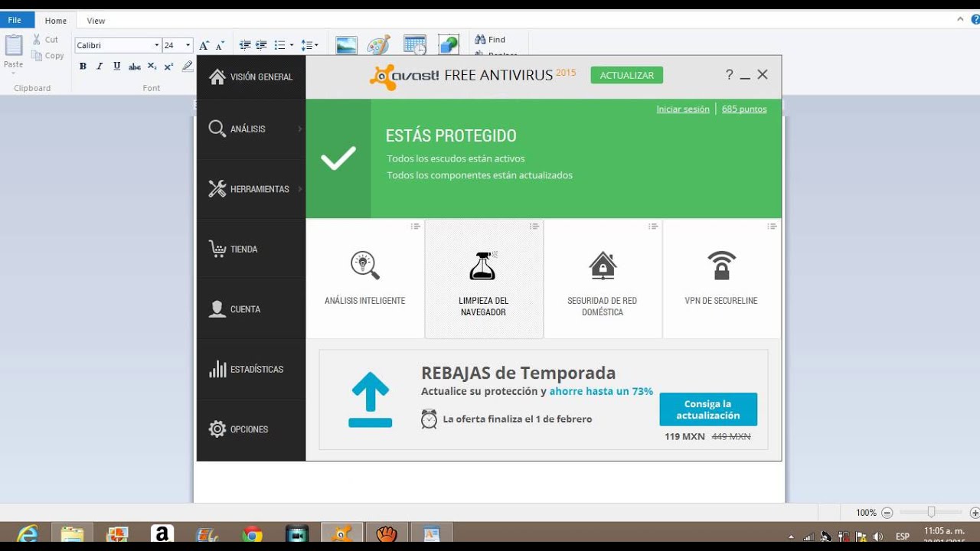Viewport: 980px width, 551px height.
Task: Insert picture icon in WordPad ribbon
Action: point(347,45)
